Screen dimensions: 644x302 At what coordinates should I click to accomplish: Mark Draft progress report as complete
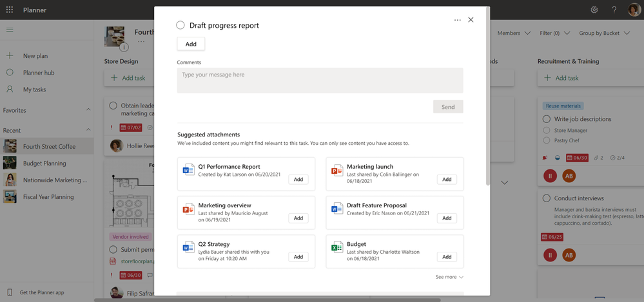[x=181, y=25]
